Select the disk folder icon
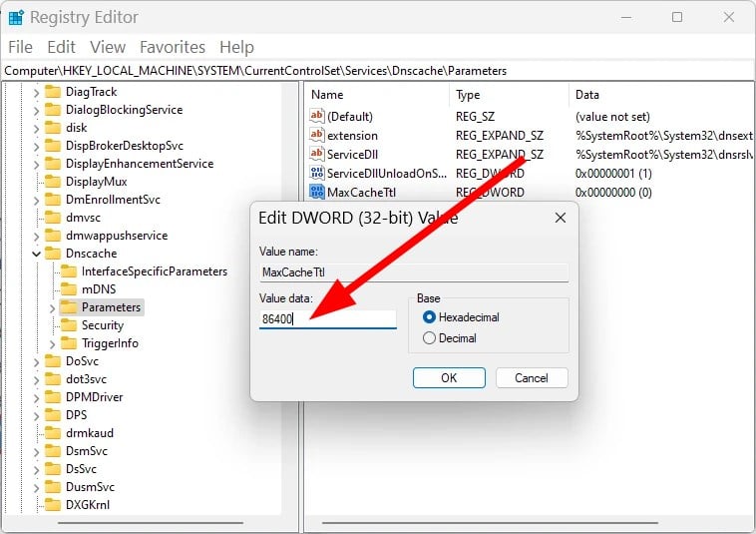This screenshot has width=756, height=534. tap(53, 128)
